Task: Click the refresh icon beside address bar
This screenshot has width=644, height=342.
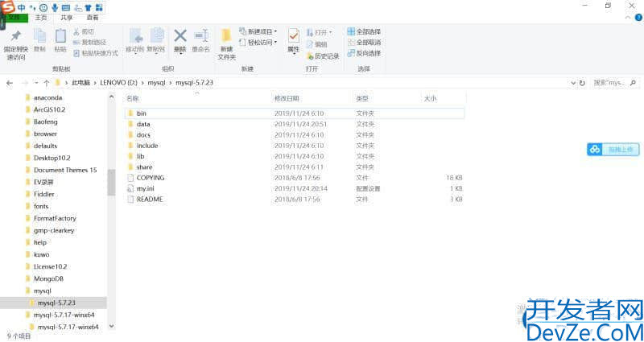Action: [x=582, y=83]
